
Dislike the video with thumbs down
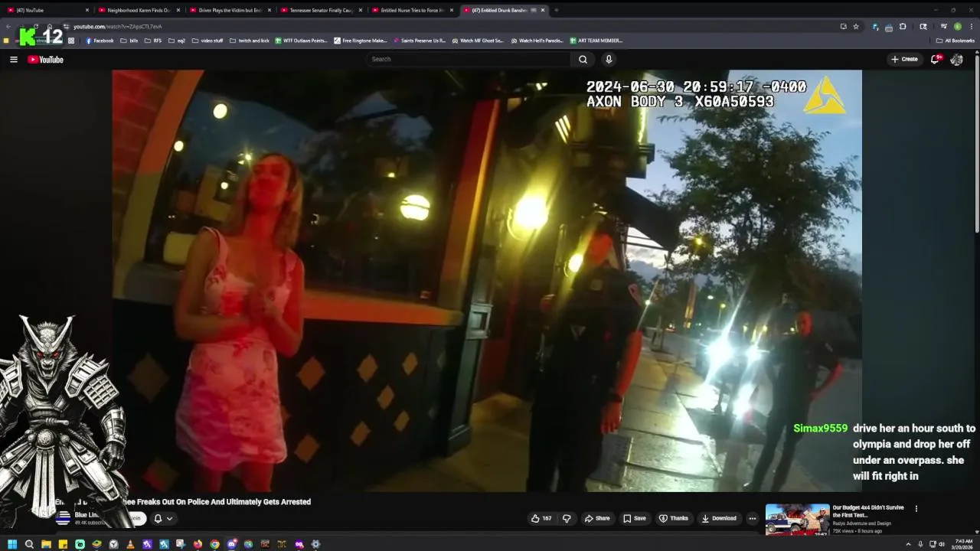pos(567,518)
